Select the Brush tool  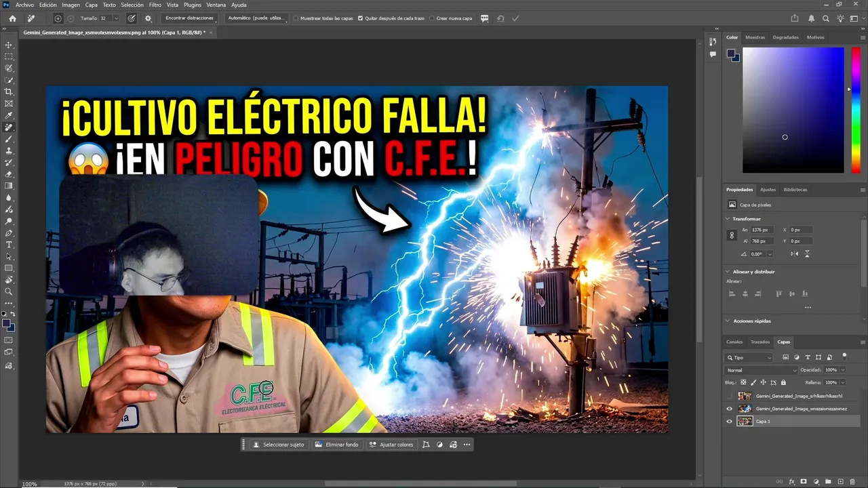pos(9,139)
